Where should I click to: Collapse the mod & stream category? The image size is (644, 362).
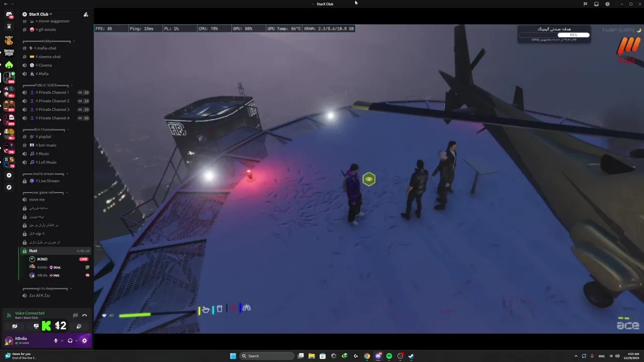click(x=46, y=174)
